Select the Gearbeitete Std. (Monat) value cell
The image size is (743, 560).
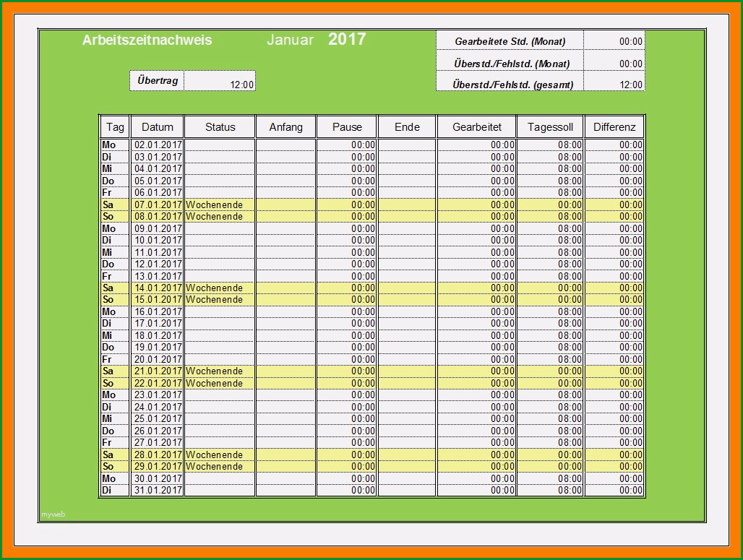614,40
